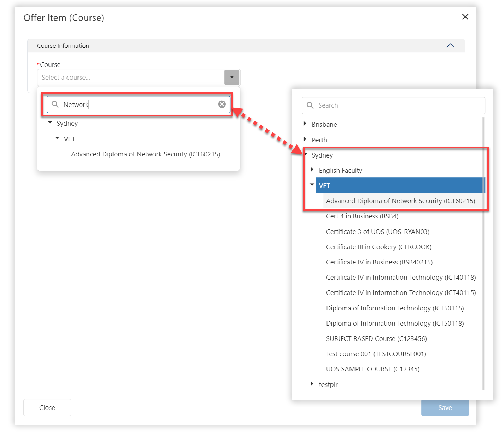Click the Close button
The height and width of the screenshot is (440, 504).
pos(47,407)
